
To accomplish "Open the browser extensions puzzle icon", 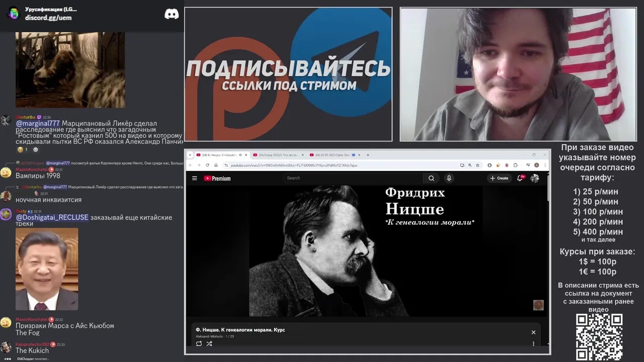I will pos(515,165).
